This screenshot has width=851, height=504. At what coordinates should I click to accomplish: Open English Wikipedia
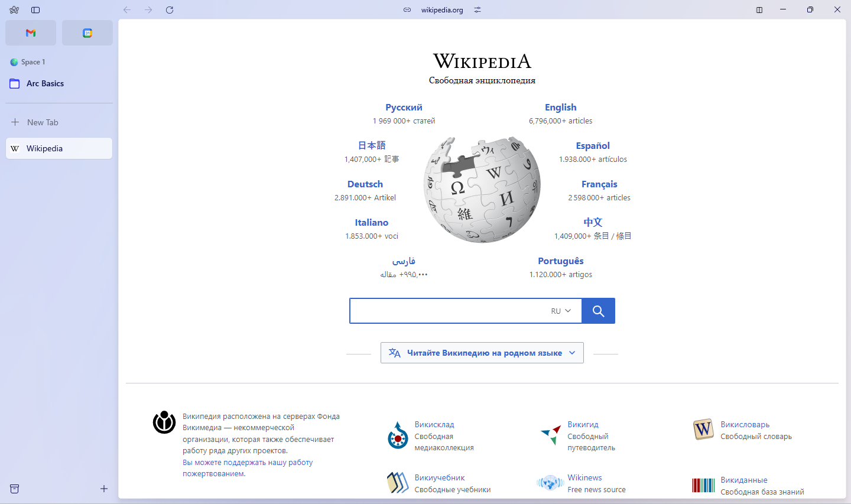pyautogui.click(x=560, y=107)
